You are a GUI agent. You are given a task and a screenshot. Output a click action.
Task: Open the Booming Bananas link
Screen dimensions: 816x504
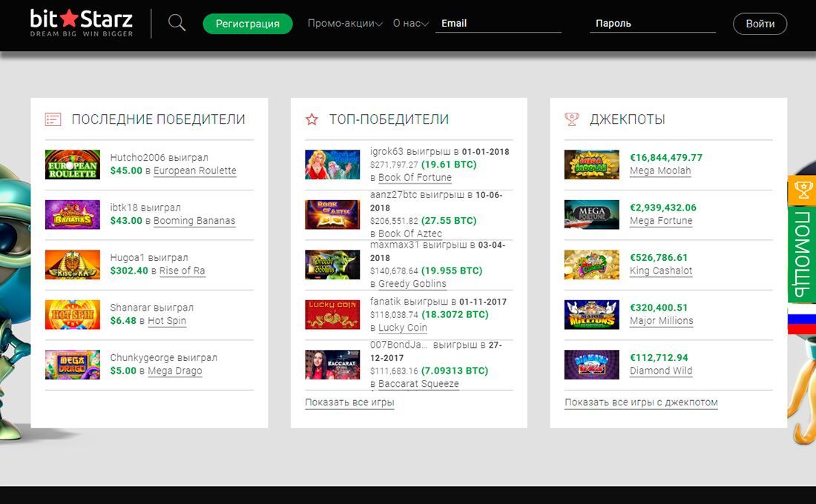(x=194, y=221)
